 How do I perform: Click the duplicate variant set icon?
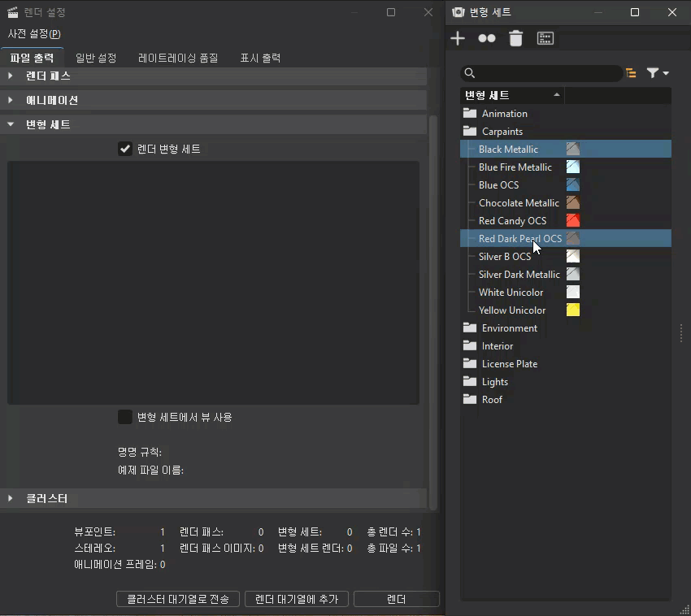(x=487, y=38)
